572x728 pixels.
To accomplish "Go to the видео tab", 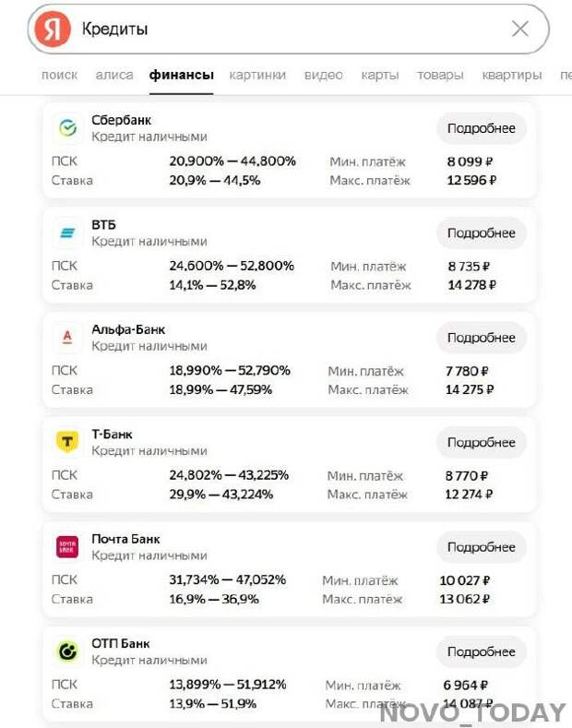I will (324, 76).
